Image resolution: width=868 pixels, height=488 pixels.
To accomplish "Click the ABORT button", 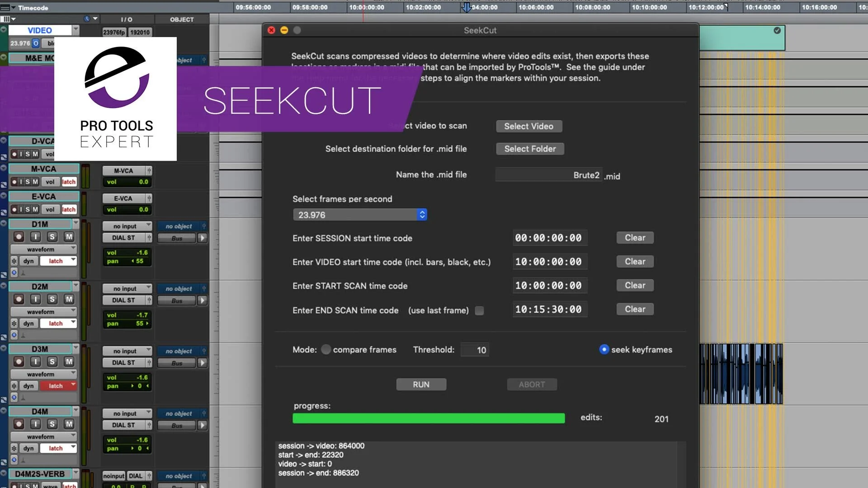I will coord(532,385).
